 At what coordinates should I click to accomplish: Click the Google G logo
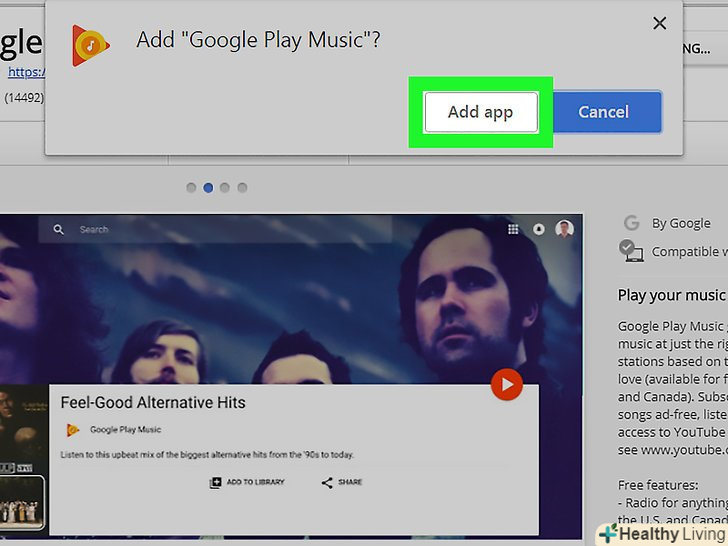(x=631, y=223)
